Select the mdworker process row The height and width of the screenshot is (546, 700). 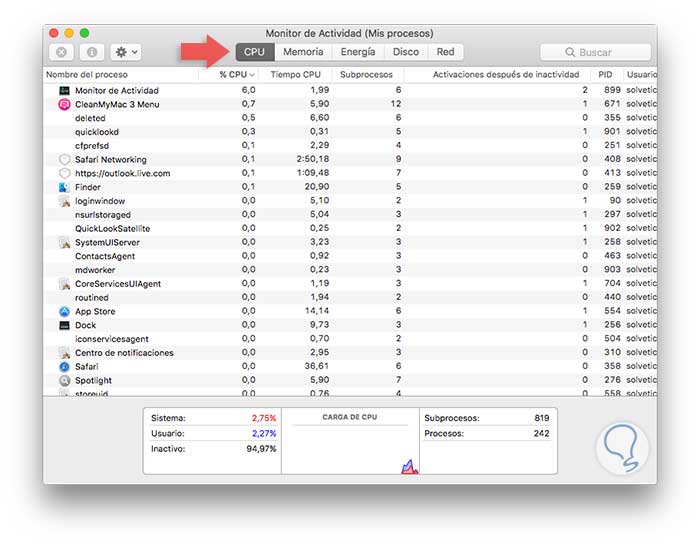tap(350, 270)
